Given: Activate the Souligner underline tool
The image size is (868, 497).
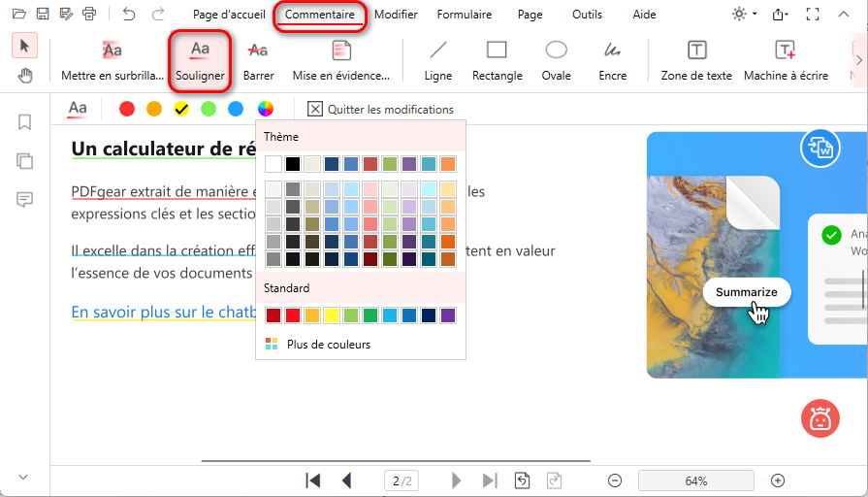Looking at the screenshot, I should 200,61.
